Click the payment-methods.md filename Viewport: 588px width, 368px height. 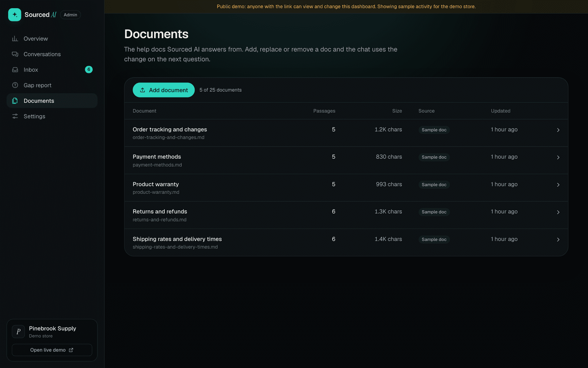pos(157,165)
